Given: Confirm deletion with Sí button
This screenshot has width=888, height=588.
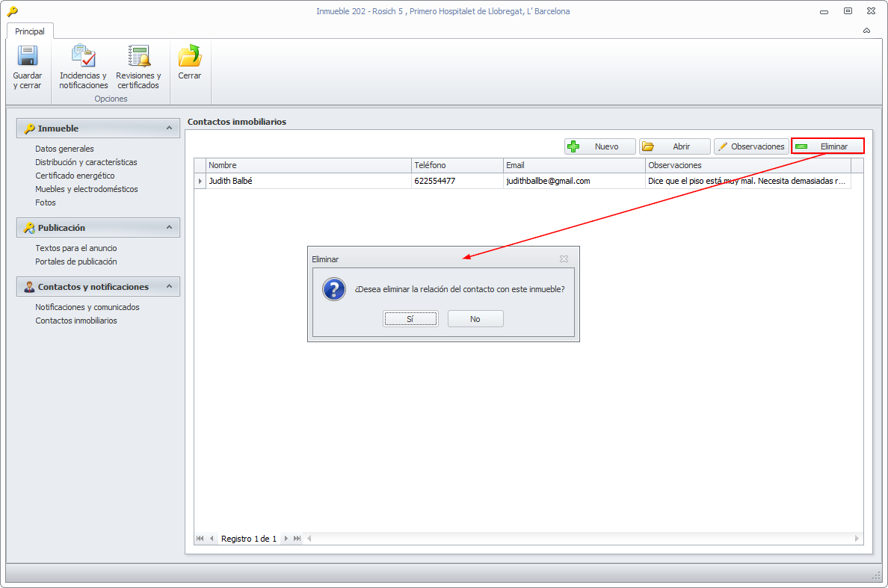Looking at the screenshot, I should pyautogui.click(x=410, y=319).
